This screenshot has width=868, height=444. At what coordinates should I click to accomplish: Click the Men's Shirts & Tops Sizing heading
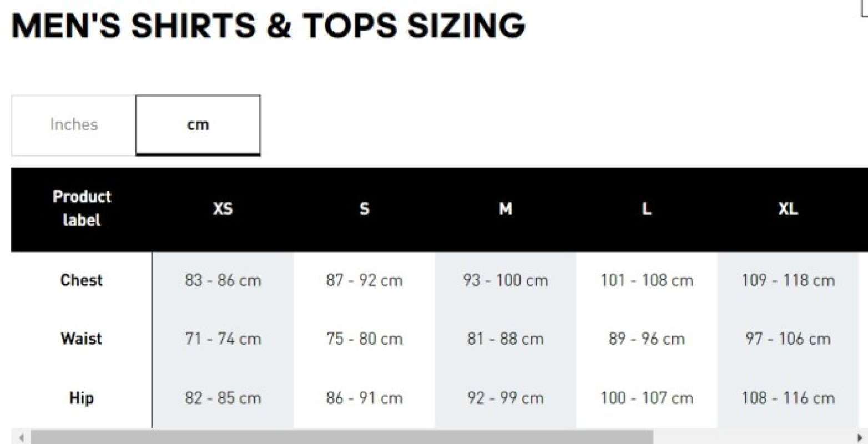tap(268, 26)
